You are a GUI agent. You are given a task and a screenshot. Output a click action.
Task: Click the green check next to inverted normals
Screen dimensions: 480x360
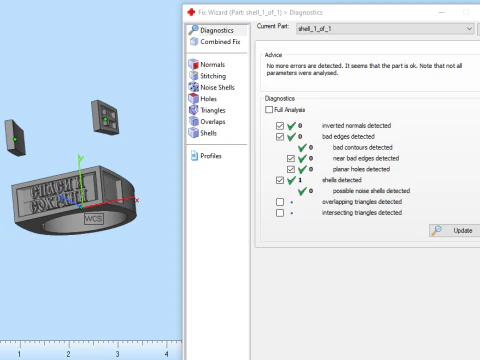pyautogui.click(x=292, y=126)
